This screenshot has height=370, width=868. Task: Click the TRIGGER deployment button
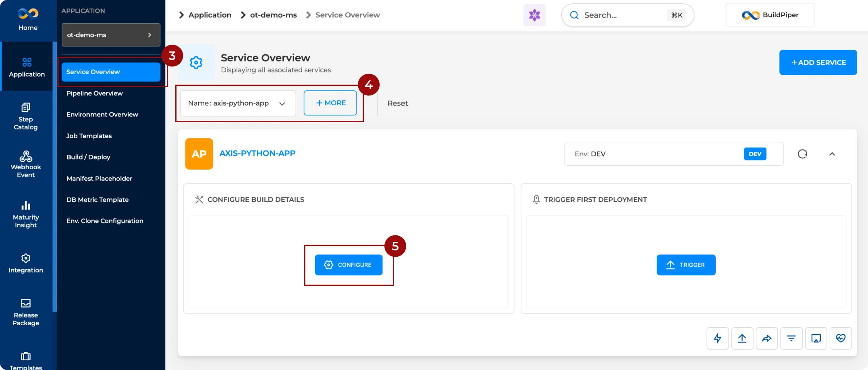pyautogui.click(x=686, y=265)
